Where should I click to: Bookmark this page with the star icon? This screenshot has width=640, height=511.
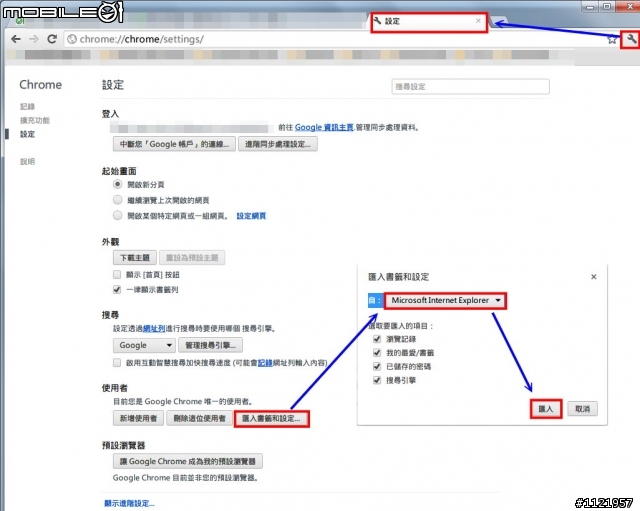coord(612,40)
